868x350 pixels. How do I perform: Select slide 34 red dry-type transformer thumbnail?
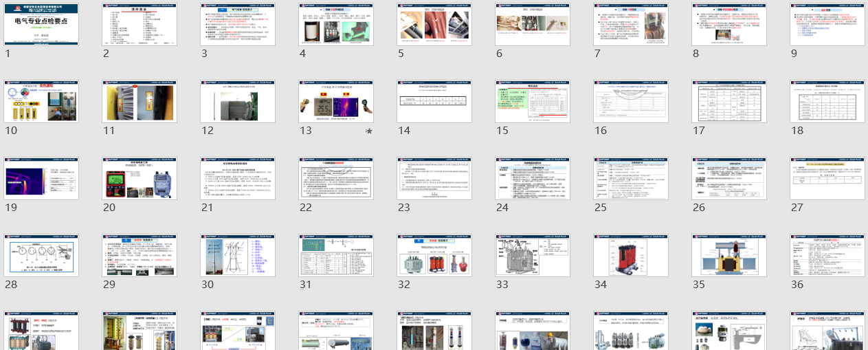631,256
